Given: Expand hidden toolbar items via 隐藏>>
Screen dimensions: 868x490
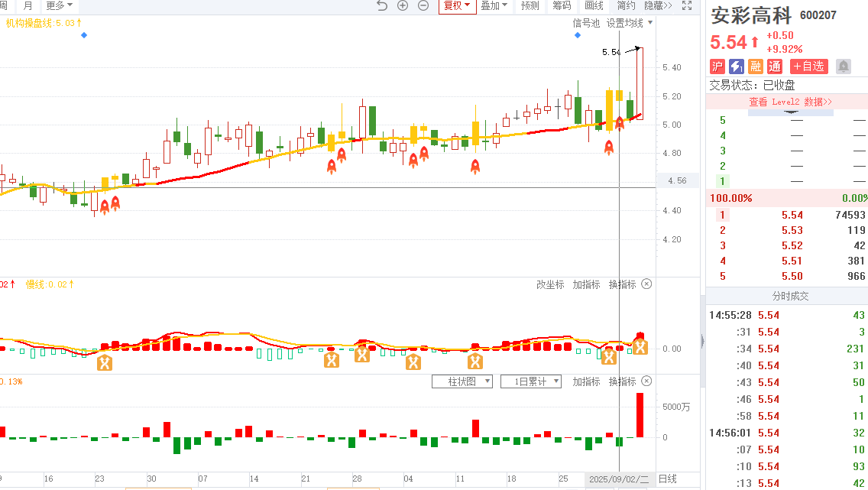Looking at the screenshot, I should click(x=658, y=5).
